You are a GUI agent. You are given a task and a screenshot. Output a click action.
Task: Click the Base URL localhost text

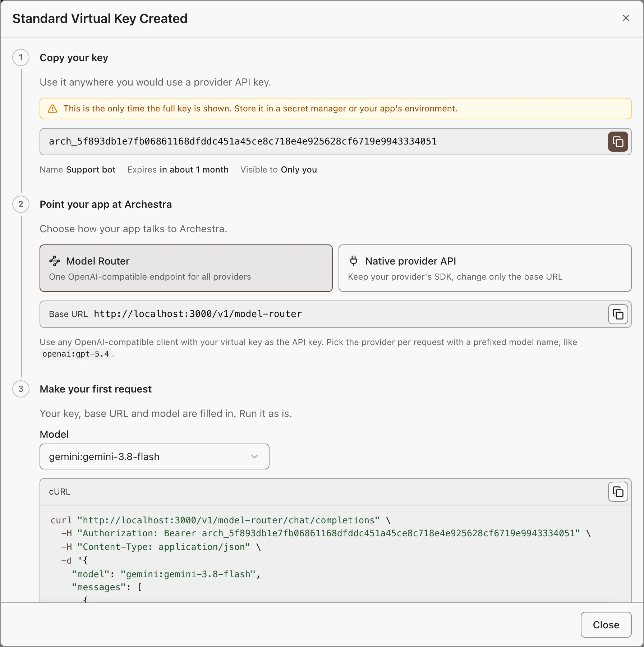[x=198, y=314]
